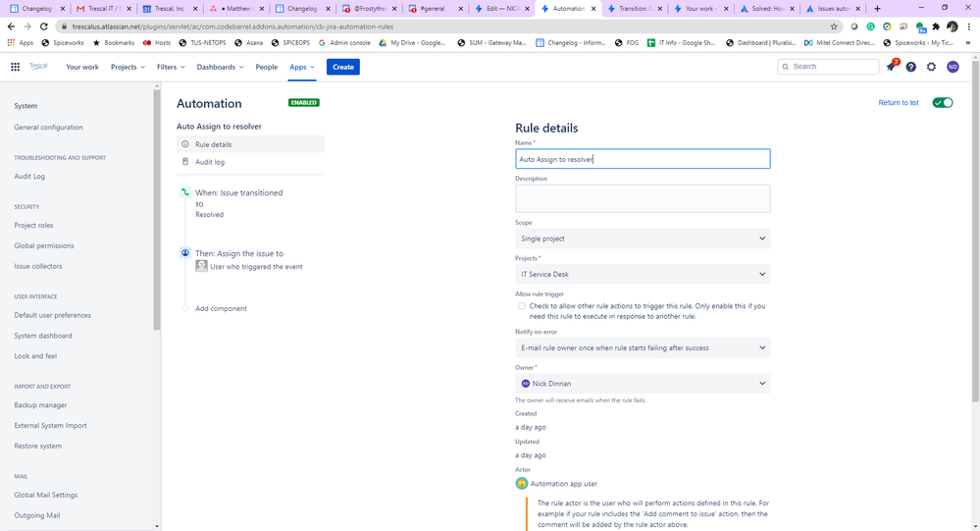
Task: Click into the rule Name field
Action: 643,159
